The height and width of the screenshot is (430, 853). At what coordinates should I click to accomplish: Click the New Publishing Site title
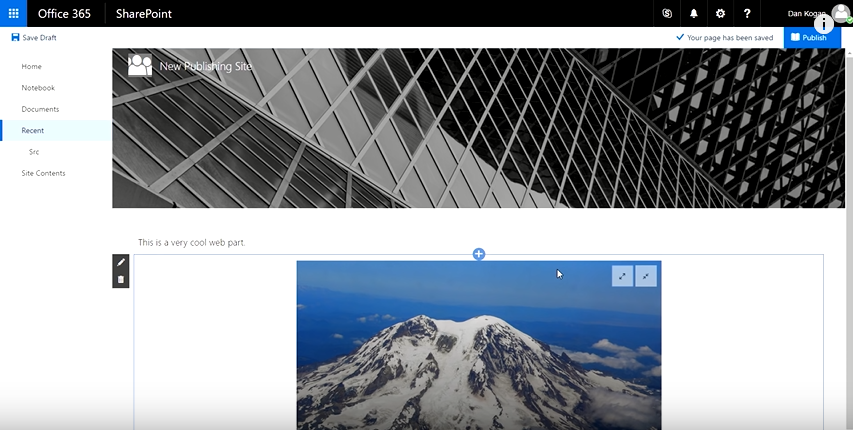click(x=206, y=66)
